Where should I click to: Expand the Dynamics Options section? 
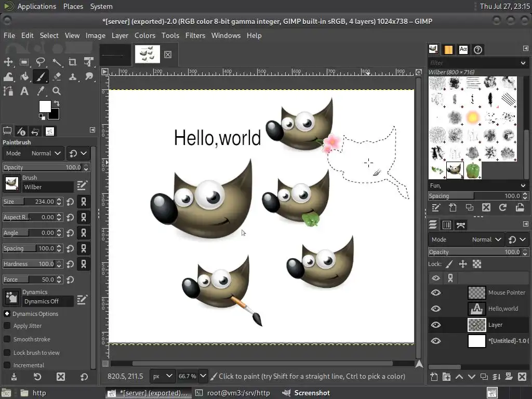[x=7, y=314]
